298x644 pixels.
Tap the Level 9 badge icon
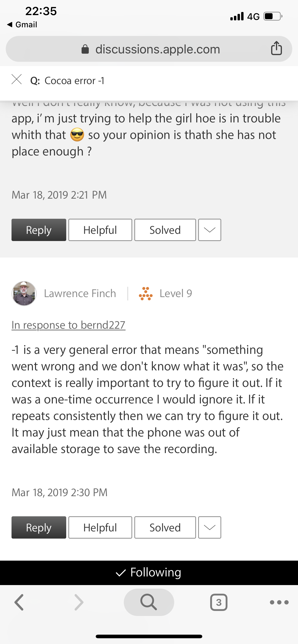145,293
